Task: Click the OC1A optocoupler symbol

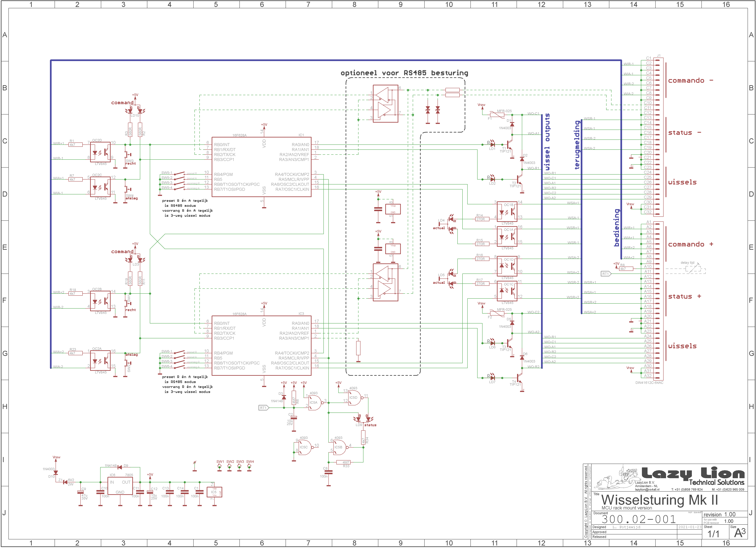Action: coord(507,236)
